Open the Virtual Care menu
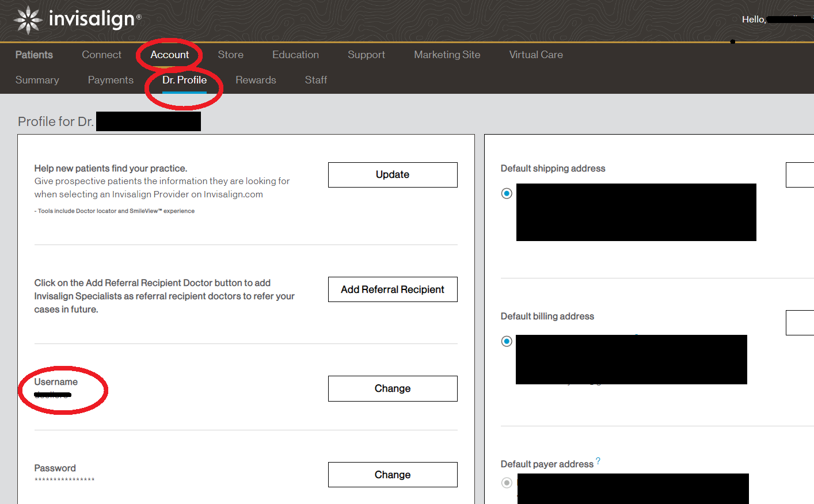Viewport: 814px width, 504px height. (x=536, y=55)
